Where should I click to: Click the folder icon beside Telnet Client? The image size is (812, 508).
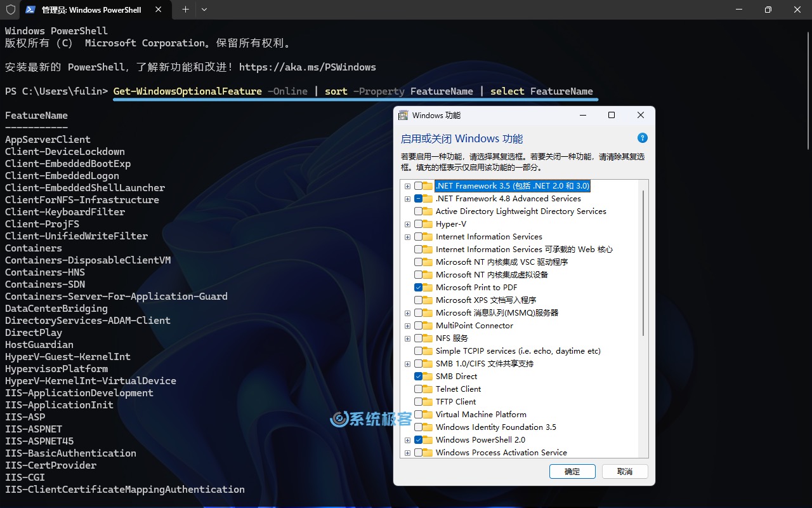click(x=428, y=389)
